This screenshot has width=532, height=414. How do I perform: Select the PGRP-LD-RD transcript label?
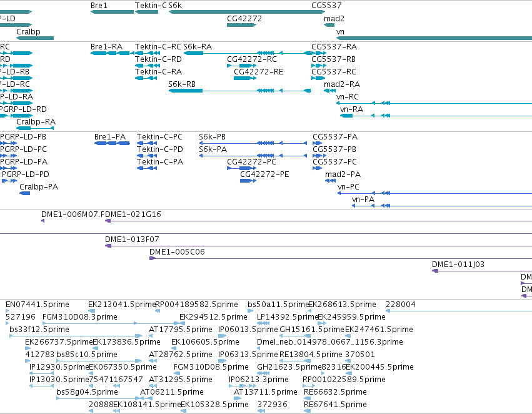(x=23, y=109)
